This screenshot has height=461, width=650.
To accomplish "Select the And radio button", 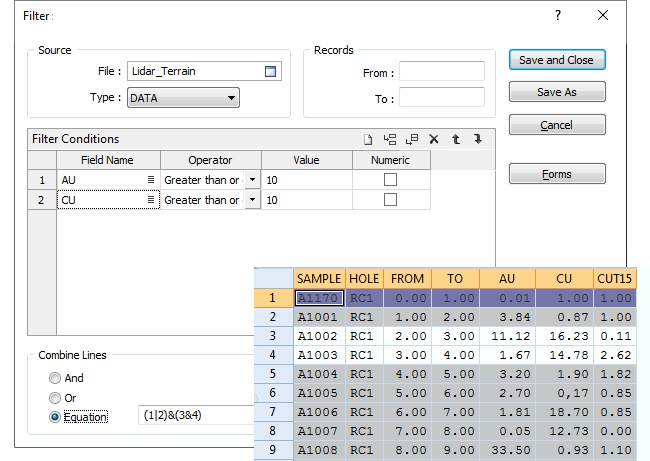I will [55, 379].
